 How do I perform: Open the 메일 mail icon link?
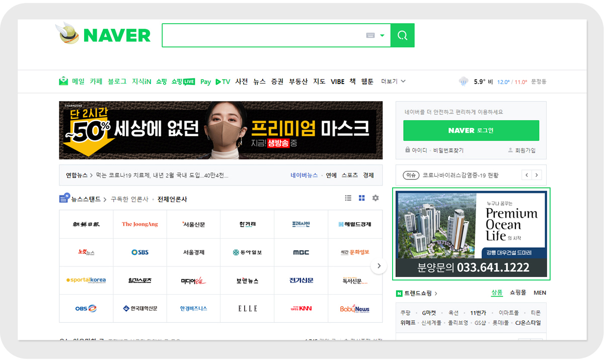(x=63, y=81)
